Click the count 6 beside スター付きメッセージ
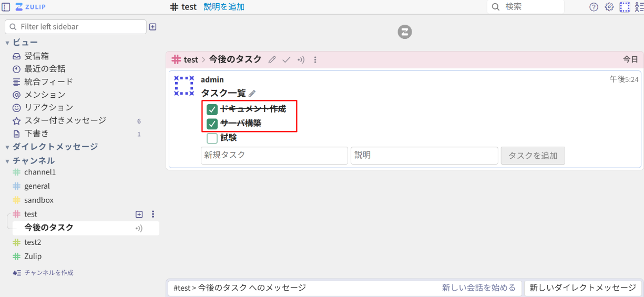This screenshot has width=644, height=297. tap(139, 121)
